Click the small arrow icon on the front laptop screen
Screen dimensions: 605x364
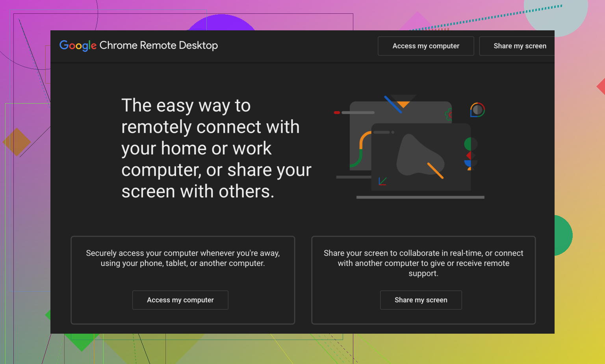pyautogui.click(x=382, y=181)
